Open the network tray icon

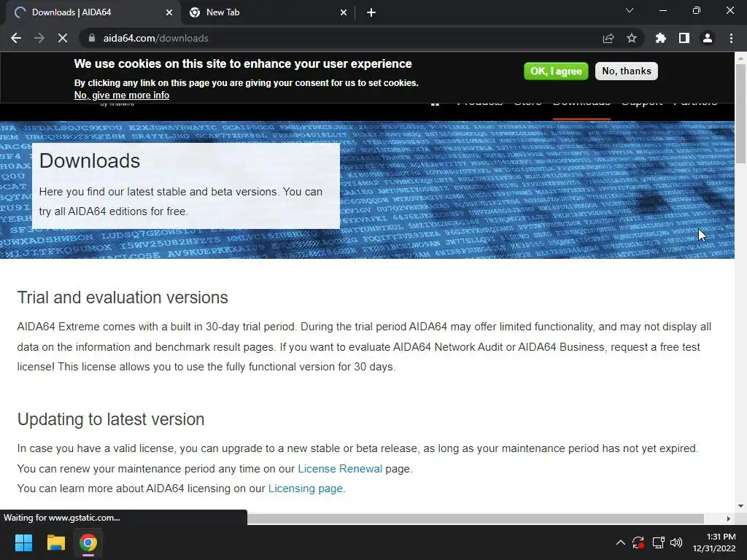click(x=658, y=542)
